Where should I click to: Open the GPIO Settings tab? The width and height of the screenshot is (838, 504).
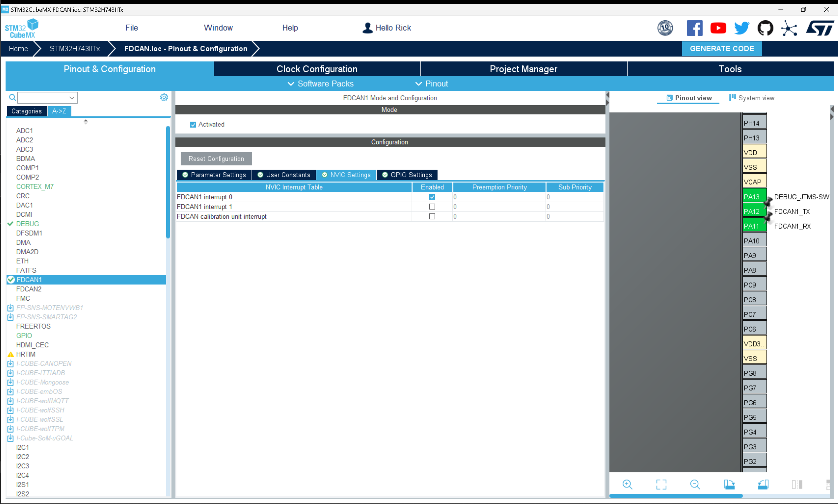407,175
